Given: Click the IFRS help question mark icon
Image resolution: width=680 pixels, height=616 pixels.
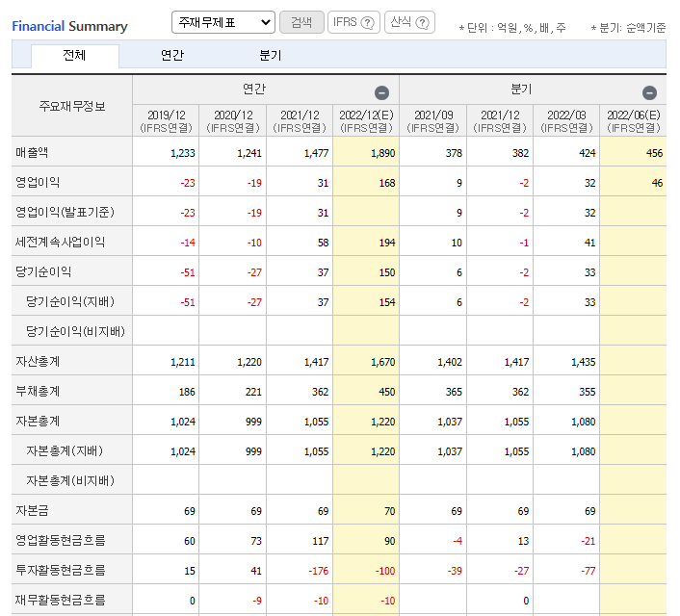Looking at the screenshot, I should (x=367, y=22).
